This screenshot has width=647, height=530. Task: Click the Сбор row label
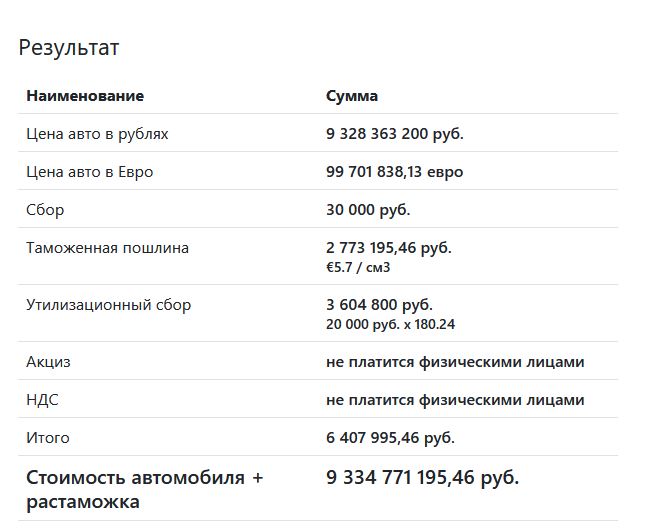coord(45,210)
